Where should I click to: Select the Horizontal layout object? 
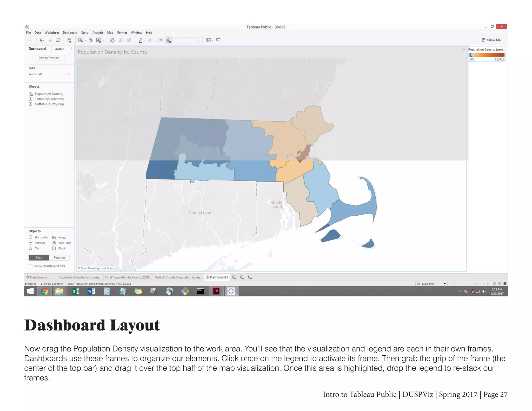pyautogui.click(x=38, y=237)
